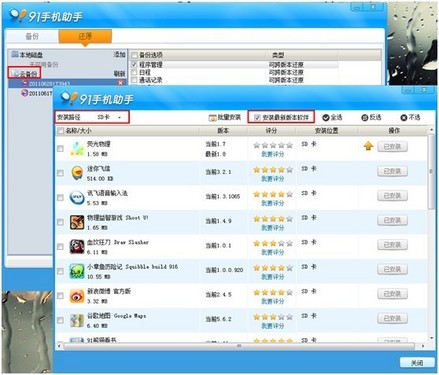
Task: Click the orange upgrade arrow icon
Action: click(x=368, y=146)
